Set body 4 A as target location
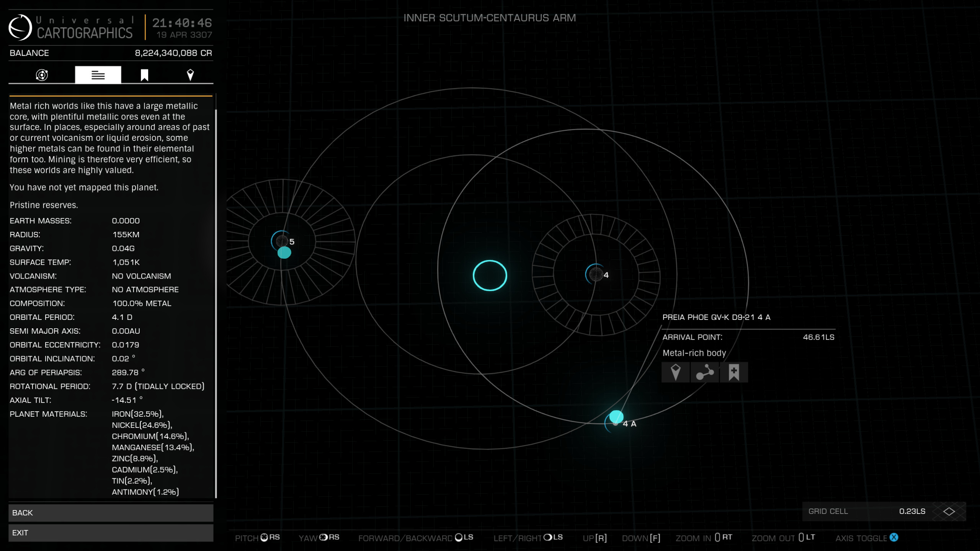 tap(676, 372)
